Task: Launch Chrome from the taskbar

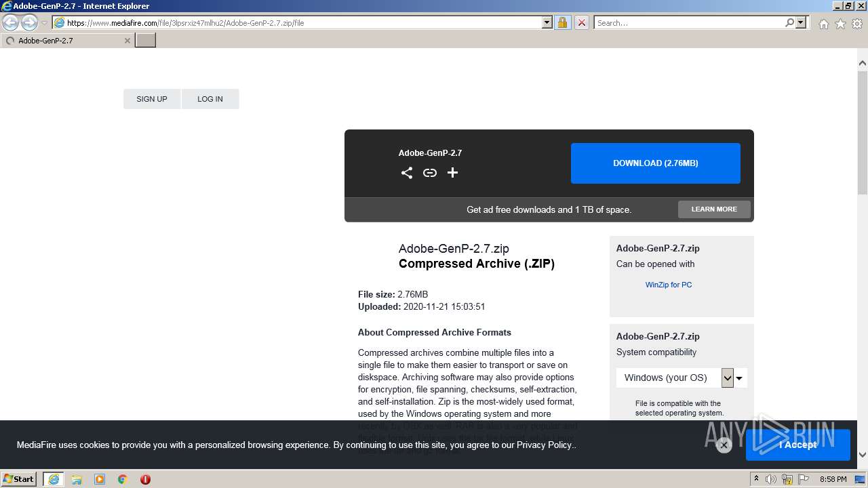Action: (123, 479)
